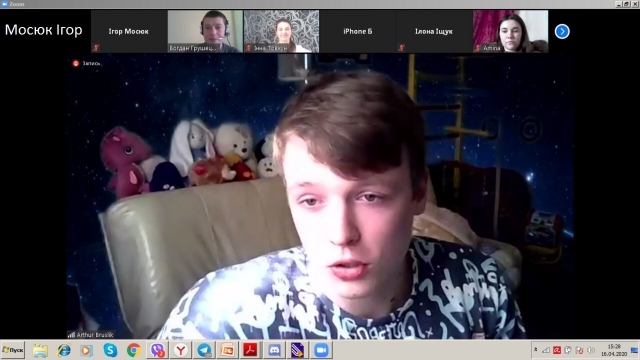640x360 pixels.
Task: Open the network signal tray icon
Action: point(546,350)
